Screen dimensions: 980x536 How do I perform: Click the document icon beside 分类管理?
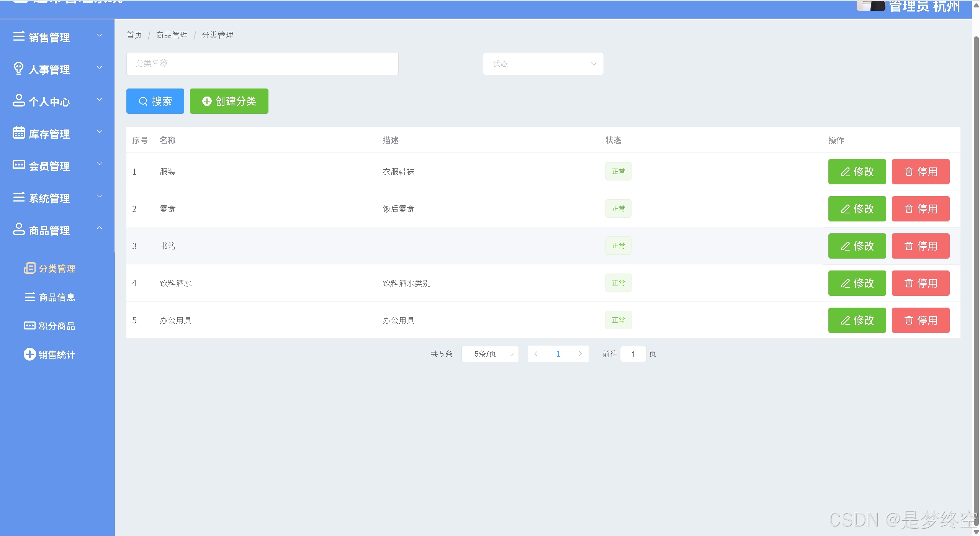(x=29, y=268)
